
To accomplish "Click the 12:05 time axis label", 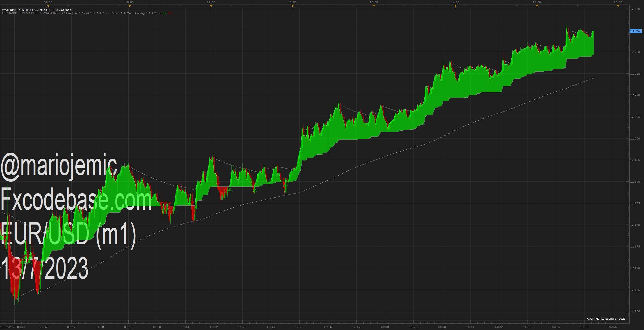I will [x=299, y=327].
